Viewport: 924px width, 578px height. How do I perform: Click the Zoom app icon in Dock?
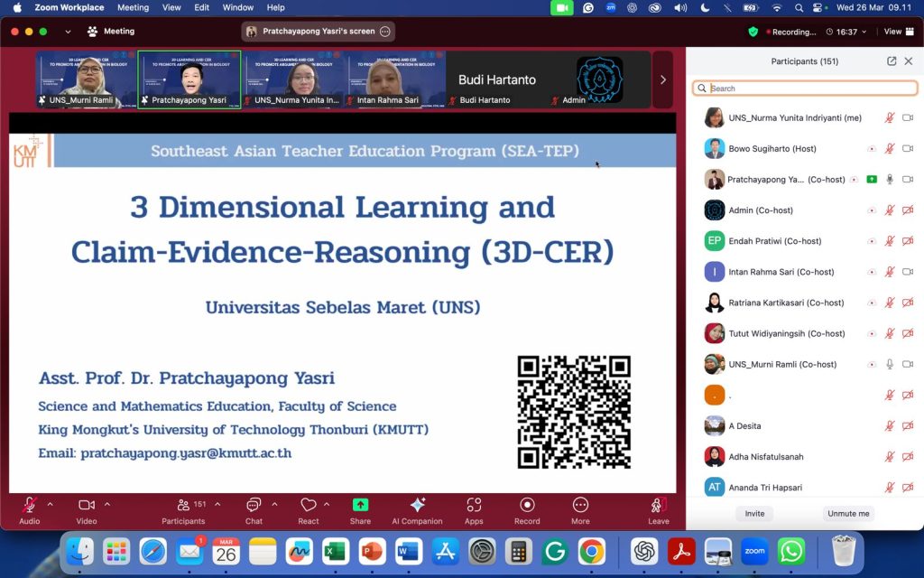coord(755,552)
